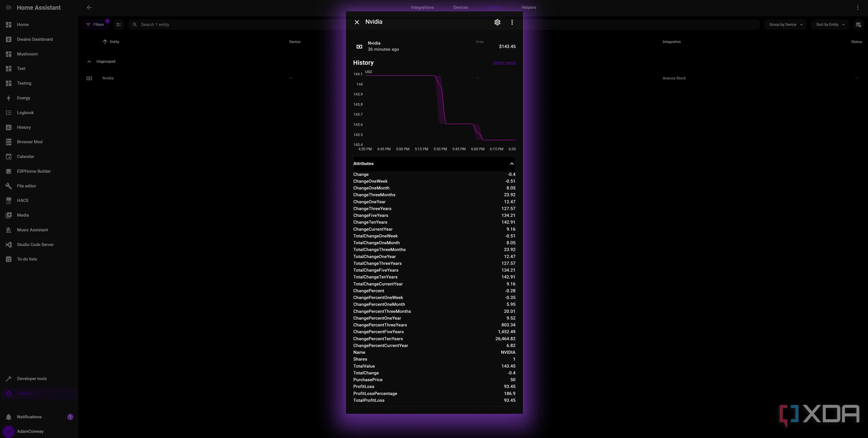This screenshot has width=868, height=438.
Task: Open the Media panel
Action: tap(39, 215)
